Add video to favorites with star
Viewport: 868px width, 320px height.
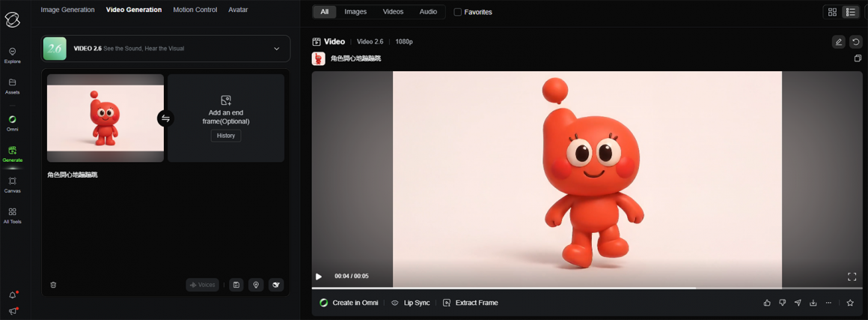pyautogui.click(x=850, y=303)
